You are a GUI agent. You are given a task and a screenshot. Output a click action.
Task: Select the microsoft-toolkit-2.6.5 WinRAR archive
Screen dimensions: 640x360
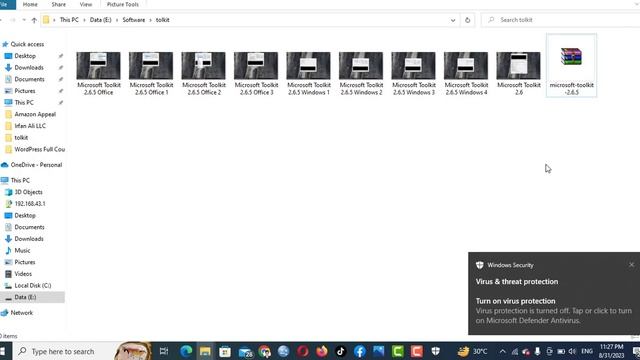(571, 66)
